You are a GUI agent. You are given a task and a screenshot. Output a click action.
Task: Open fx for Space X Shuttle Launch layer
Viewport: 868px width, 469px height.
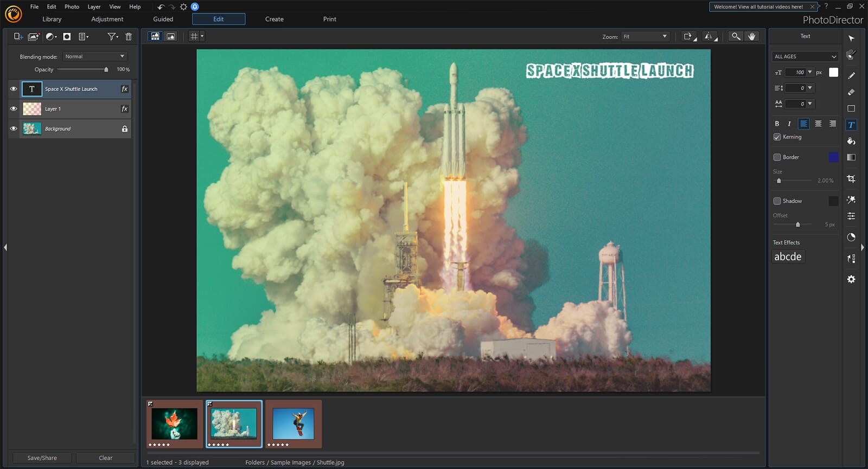click(124, 89)
